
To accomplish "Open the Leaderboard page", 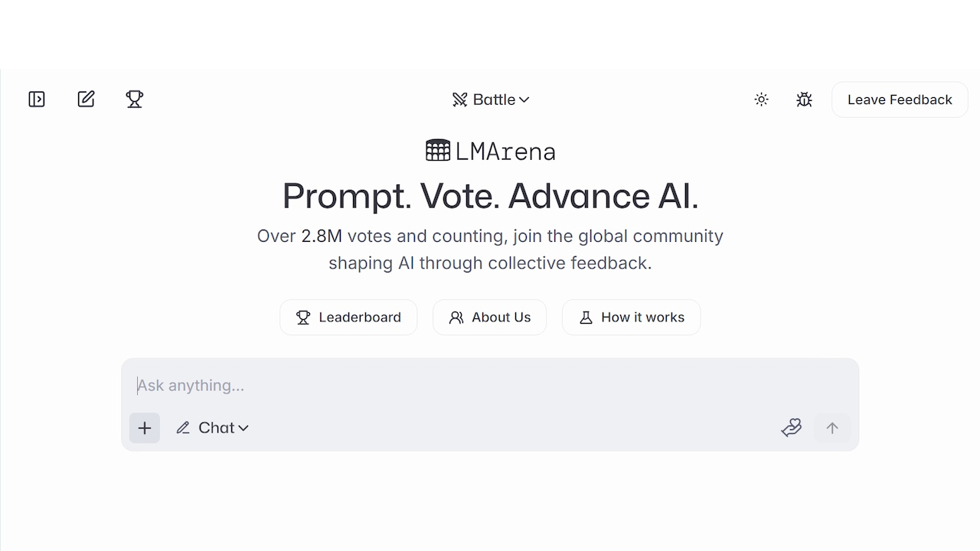I will [348, 317].
